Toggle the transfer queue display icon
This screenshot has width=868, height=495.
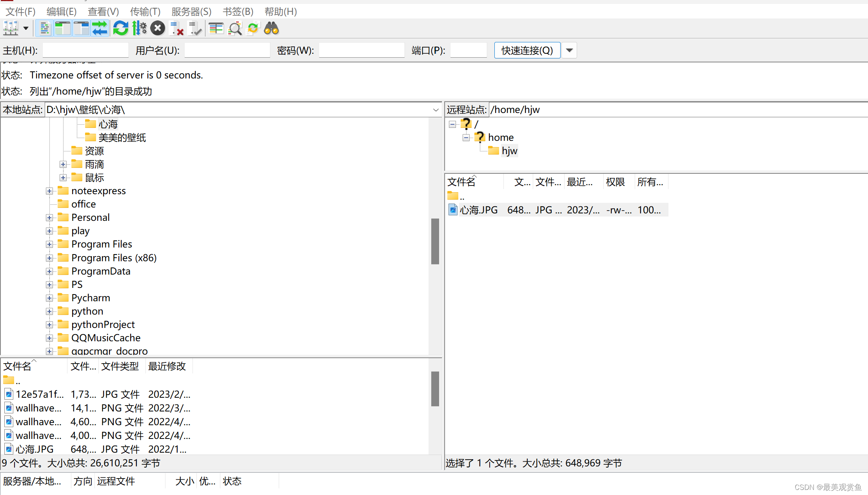pos(100,29)
